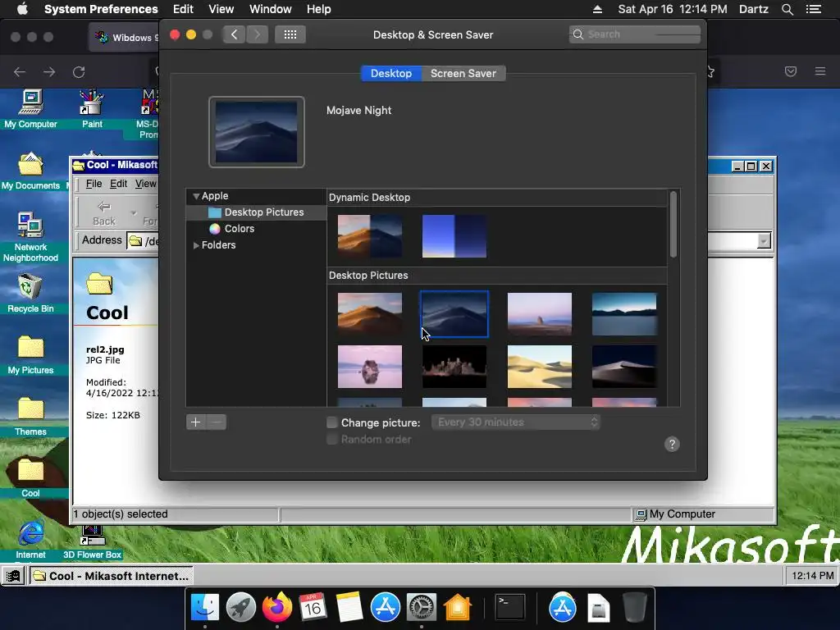Select the Mojave Day wallpaper thumbnail
840x630 pixels.
370,314
